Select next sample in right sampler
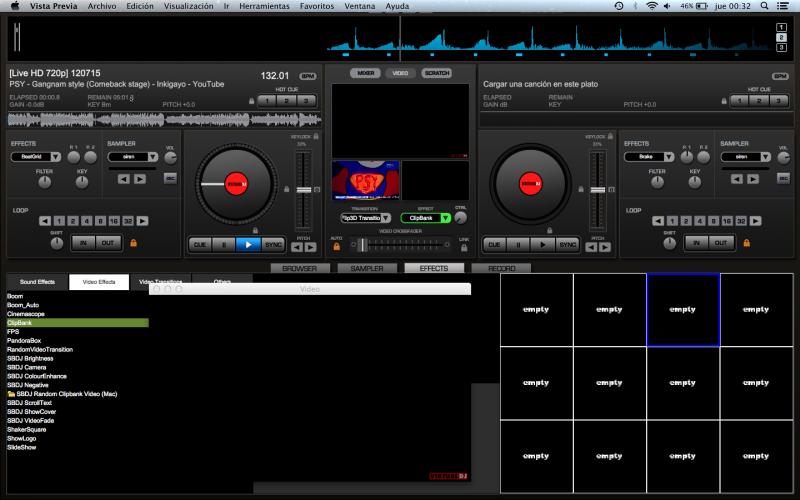The width and height of the screenshot is (800, 500). pos(753,179)
